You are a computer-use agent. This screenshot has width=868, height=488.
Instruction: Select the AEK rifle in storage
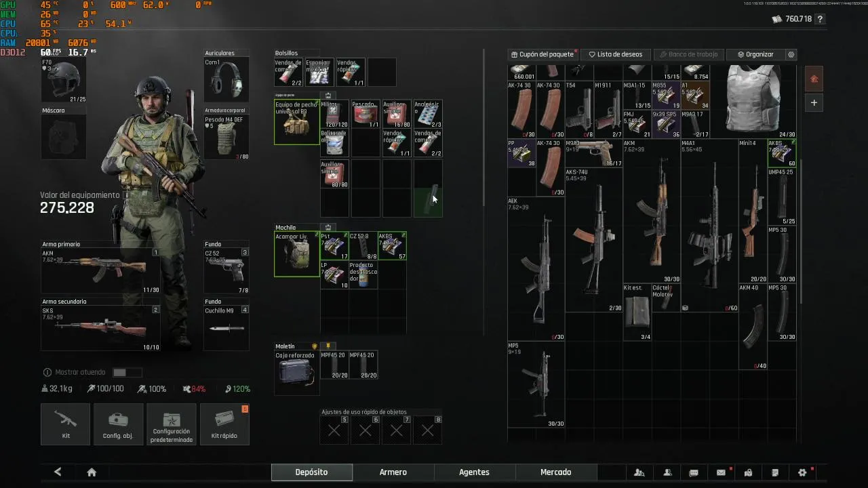click(x=536, y=269)
